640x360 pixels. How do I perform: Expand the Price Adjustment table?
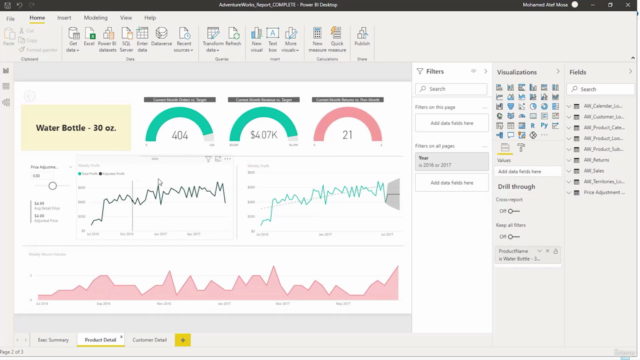pos(569,193)
